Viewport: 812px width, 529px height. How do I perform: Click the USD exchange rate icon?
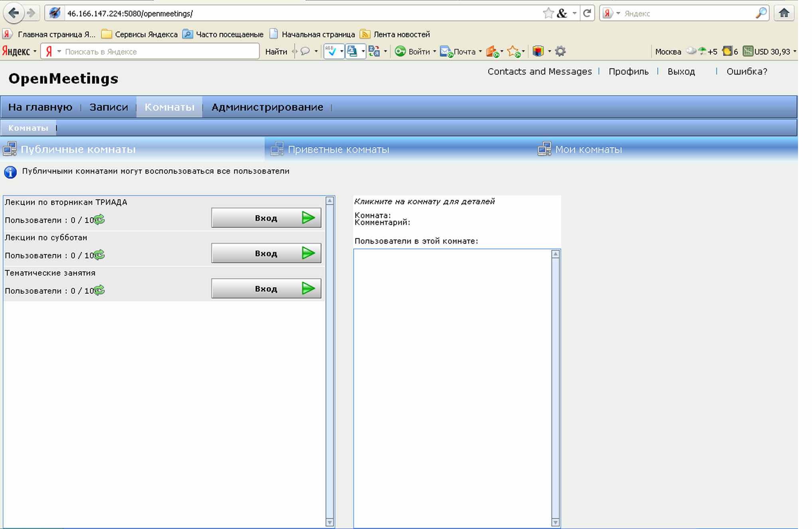pos(748,51)
